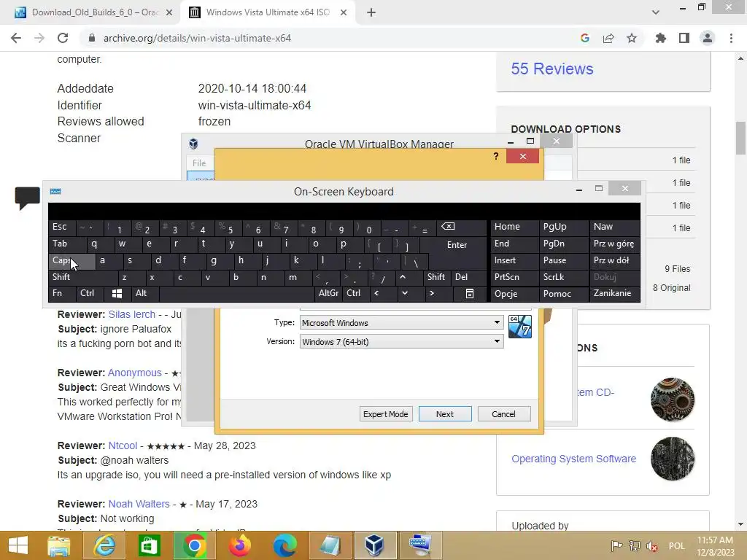Open the Chrome three-dot menu
This screenshot has width=747, height=560.
[x=731, y=38]
